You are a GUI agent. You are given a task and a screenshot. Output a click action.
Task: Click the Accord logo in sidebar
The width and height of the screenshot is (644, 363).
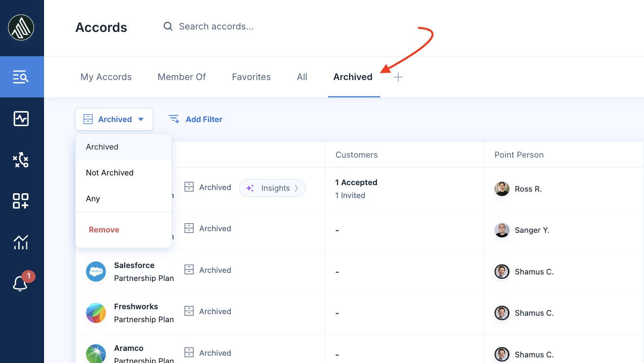[x=21, y=27]
